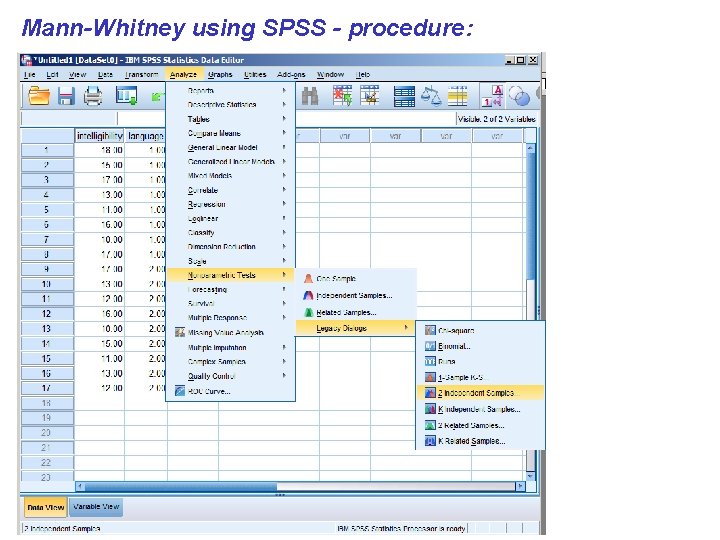Click the 2 Related Samples icon

click(430, 425)
